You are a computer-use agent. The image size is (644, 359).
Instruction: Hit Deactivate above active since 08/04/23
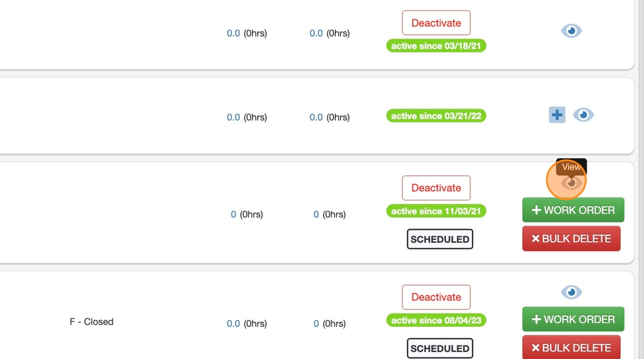436,297
